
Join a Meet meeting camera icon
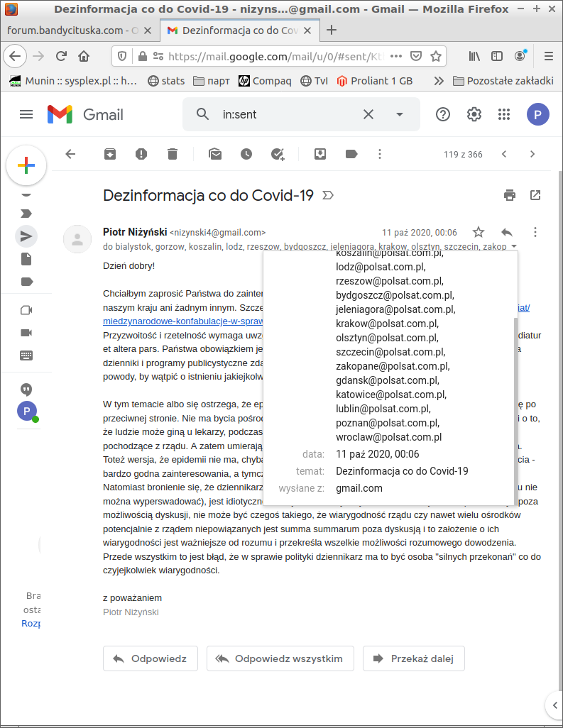point(26,333)
